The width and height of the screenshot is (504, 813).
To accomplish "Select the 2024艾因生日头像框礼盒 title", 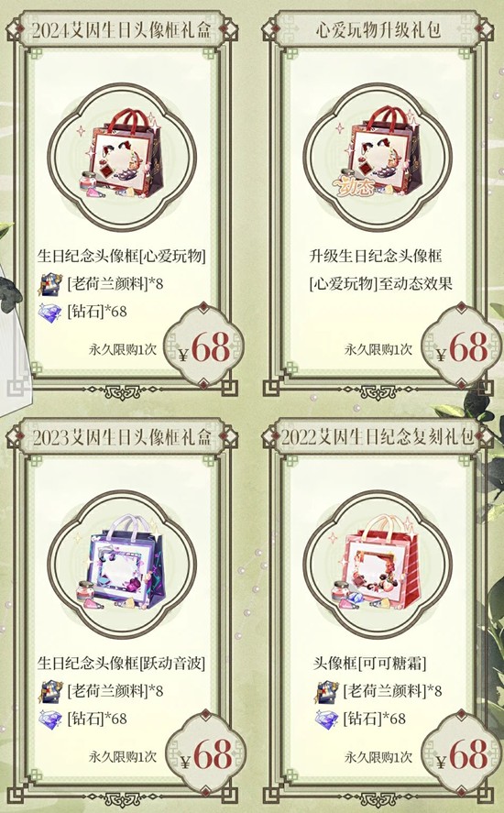I will pos(122,30).
